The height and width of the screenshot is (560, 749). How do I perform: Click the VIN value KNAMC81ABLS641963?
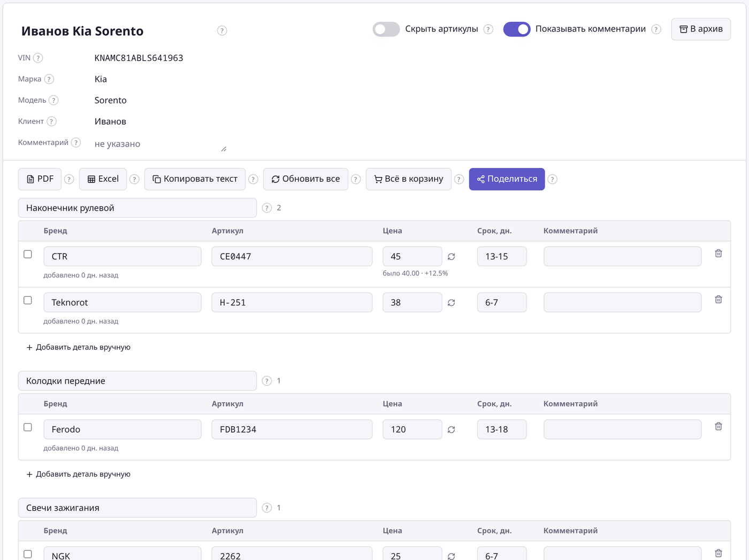tap(139, 58)
